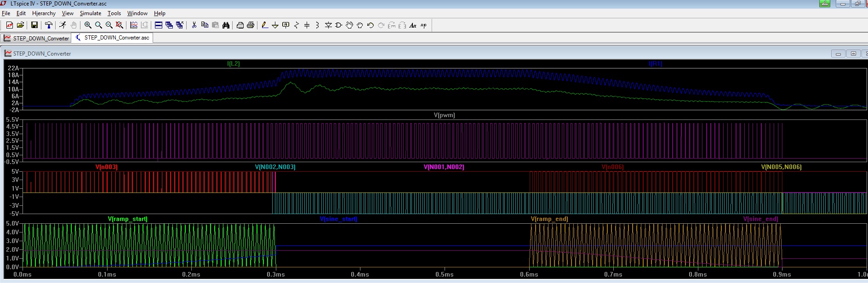Click the V(ramp_start) trace label
Viewport: 868px width, 283px height.
point(128,219)
